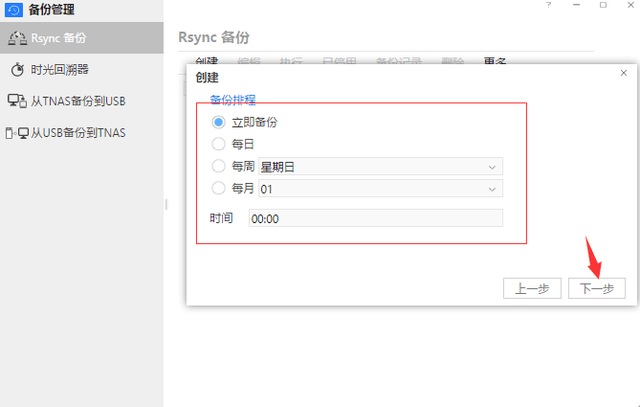Click the 从TNAS备份到USB sidebar icon
Image resolution: width=640 pixels, height=407 pixels.
[x=16, y=101]
